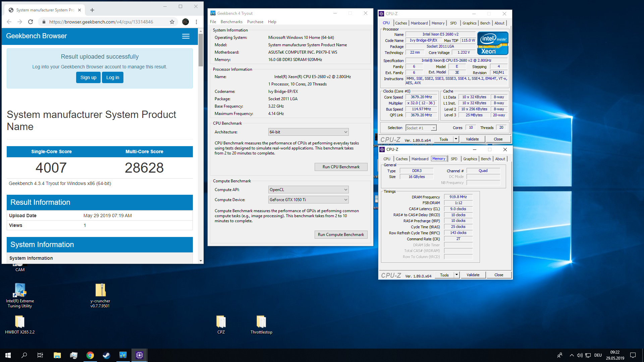Open Chrome's three-dot menu
The height and width of the screenshot is (362, 644).
(196, 22)
